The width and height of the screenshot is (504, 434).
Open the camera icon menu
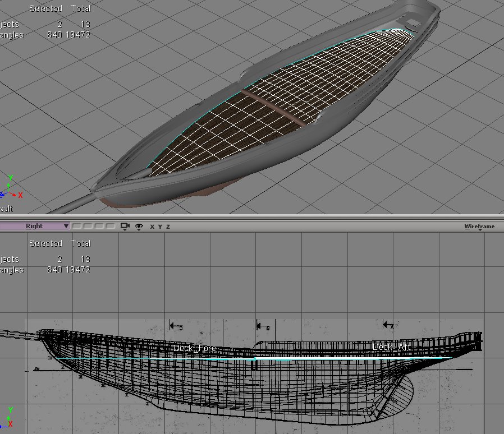click(x=125, y=227)
